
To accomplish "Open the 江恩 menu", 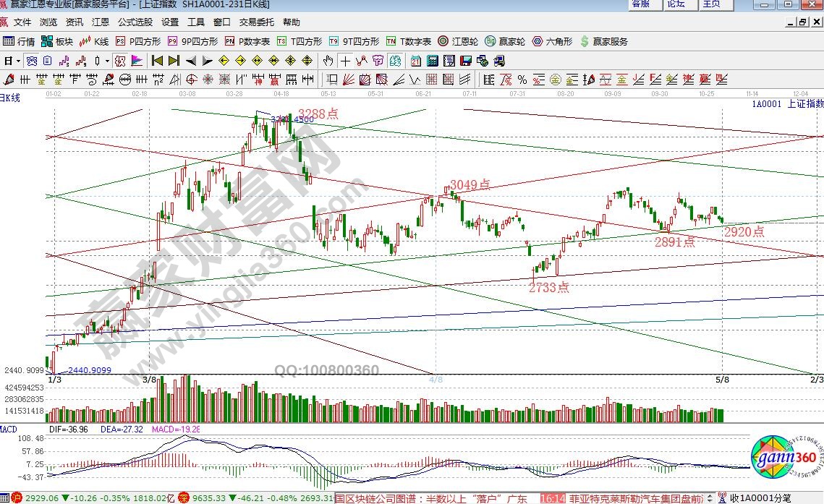I will (x=101, y=22).
